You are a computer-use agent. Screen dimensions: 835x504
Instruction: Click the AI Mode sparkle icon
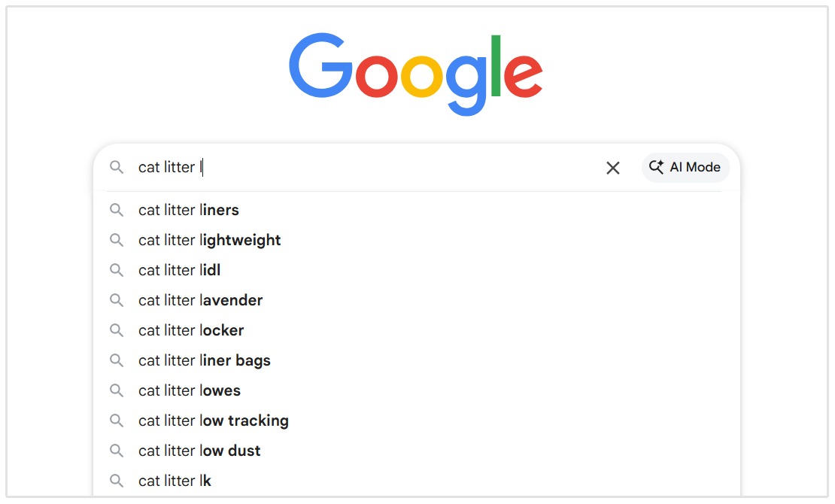[655, 167]
